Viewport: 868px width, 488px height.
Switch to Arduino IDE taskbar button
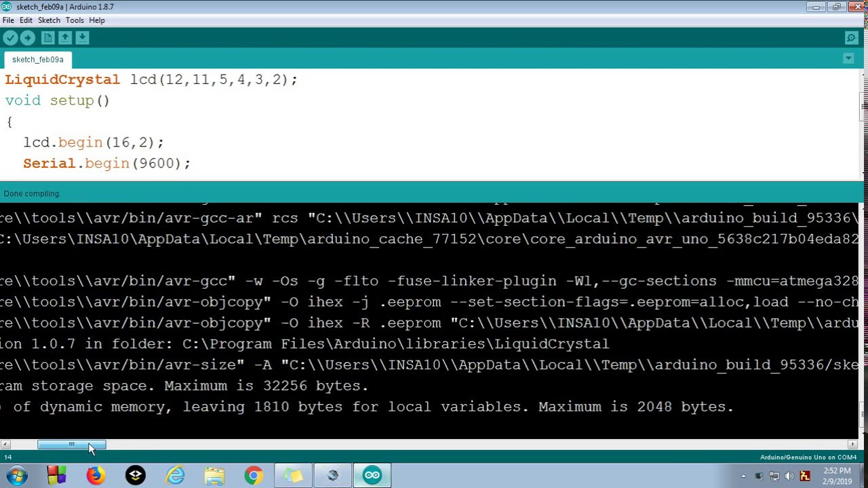372,476
